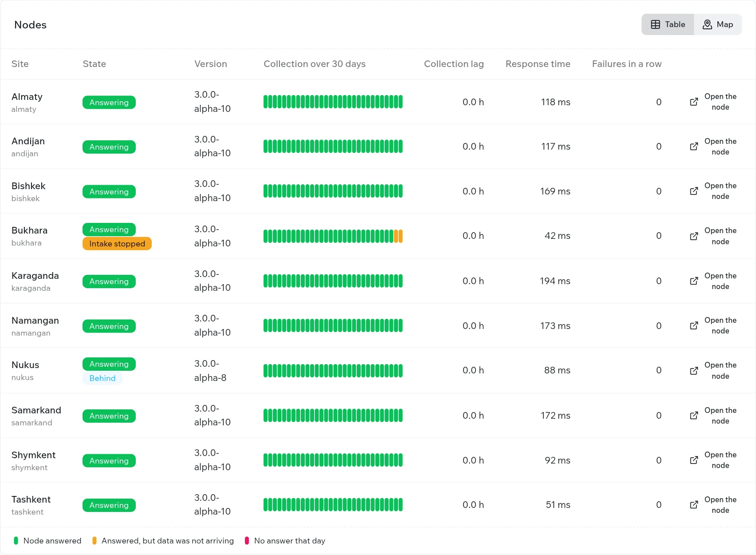Viewport: 756px width, 555px height.
Task: Select the Karaganda site name
Action: (35, 276)
